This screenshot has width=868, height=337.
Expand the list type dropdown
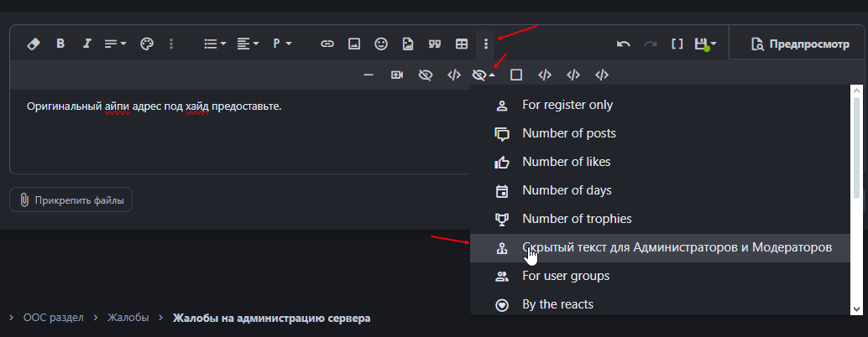[x=216, y=44]
